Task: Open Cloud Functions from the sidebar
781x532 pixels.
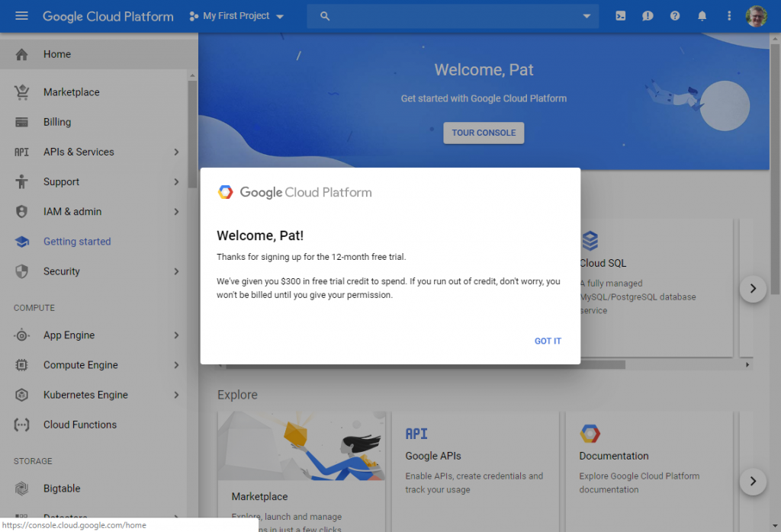Action: tap(94, 425)
